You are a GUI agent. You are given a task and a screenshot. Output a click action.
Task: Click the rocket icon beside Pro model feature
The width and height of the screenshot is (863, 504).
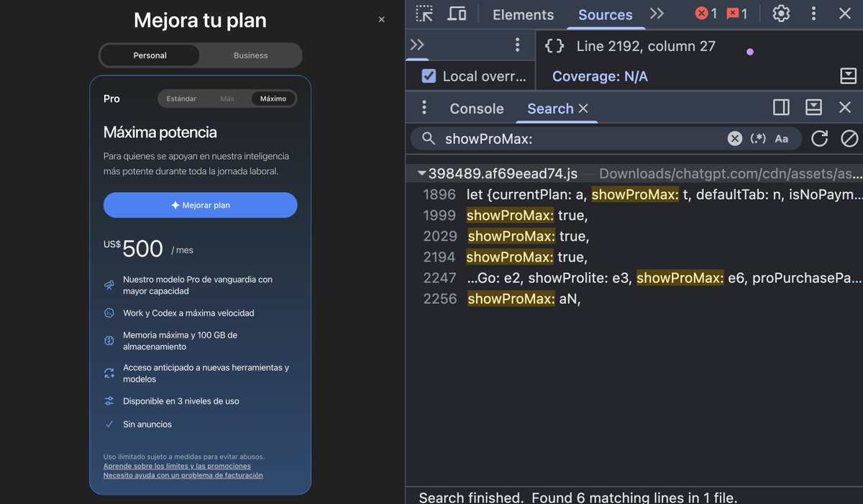click(109, 285)
